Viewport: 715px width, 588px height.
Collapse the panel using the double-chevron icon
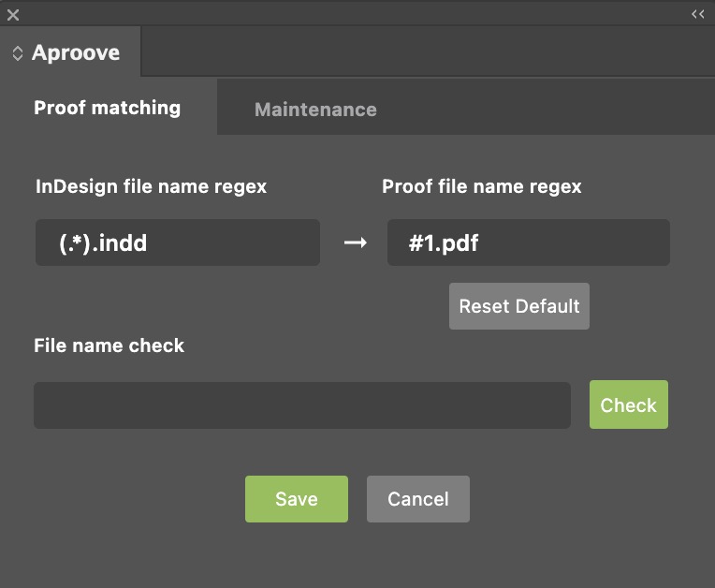pyautogui.click(x=697, y=14)
